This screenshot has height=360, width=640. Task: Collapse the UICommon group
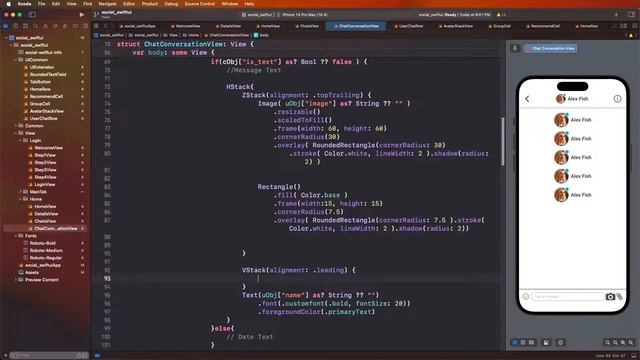point(16,60)
